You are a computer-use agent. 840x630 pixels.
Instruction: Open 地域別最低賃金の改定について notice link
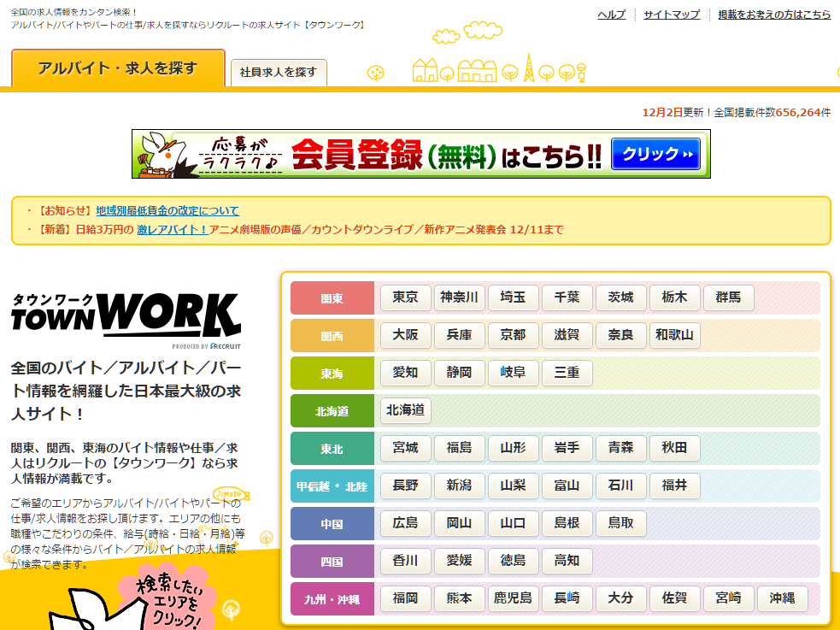pyautogui.click(x=167, y=210)
